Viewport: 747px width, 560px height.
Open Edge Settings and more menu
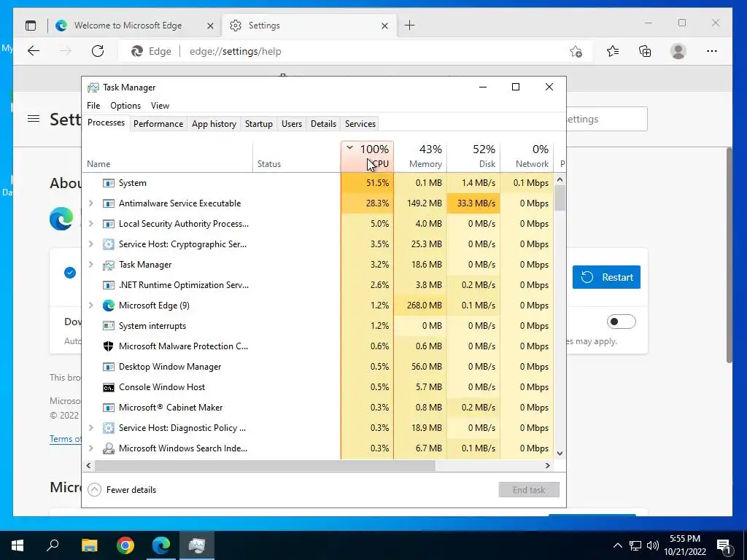pos(712,51)
